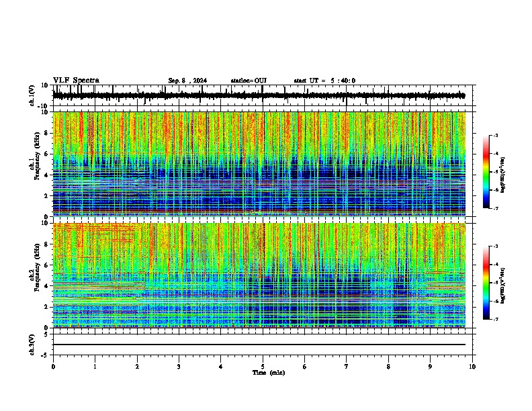The image size is (532, 411).
Task: Click the ch.3 flat voltage trace
Action: pyautogui.click(x=259, y=345)
